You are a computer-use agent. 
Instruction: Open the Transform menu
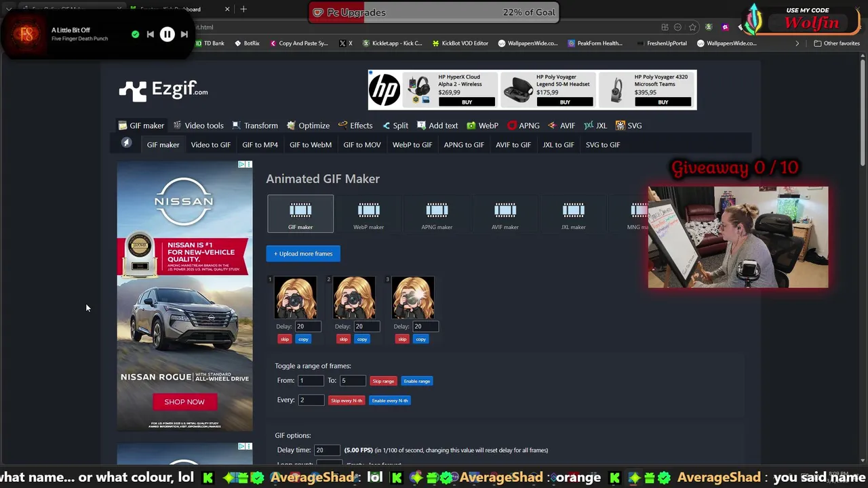point(254,125)
